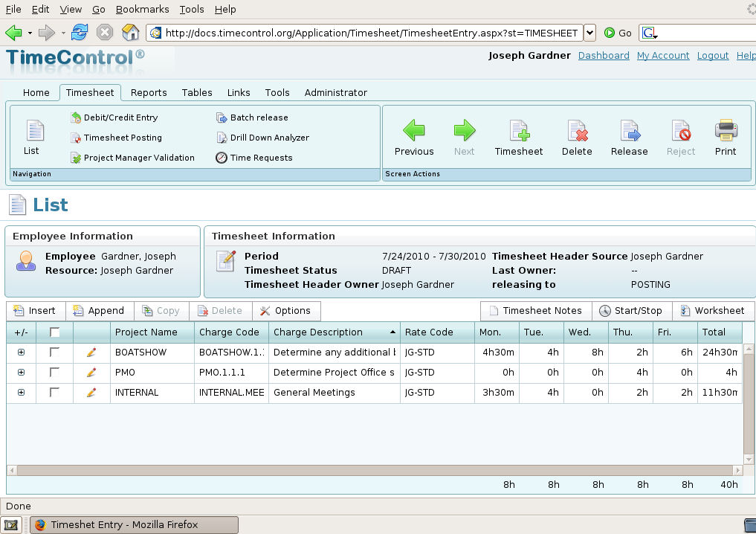The image size is (756, 534).
Task: Open Timesheet Notes
Action: [x=536, y=311]
